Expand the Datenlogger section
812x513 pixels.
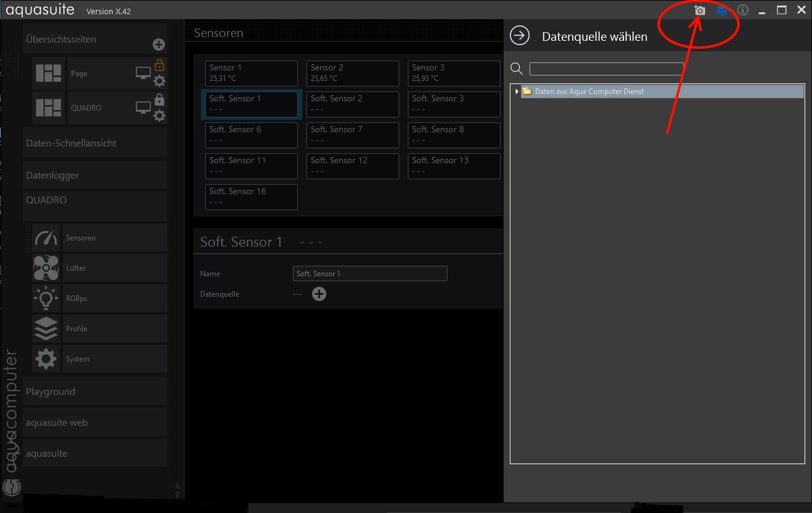click(x=95, y=176)
